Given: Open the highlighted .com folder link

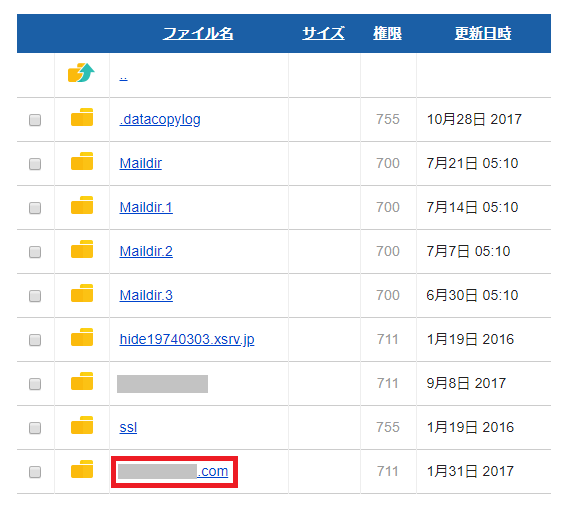Looking at the screenshot, I should pos(173,471).
